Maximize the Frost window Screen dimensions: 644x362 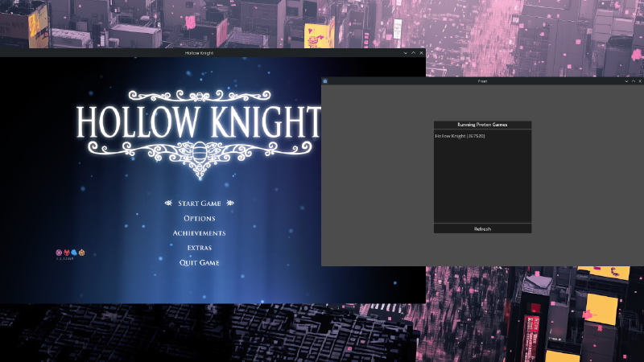coord(634,81)
